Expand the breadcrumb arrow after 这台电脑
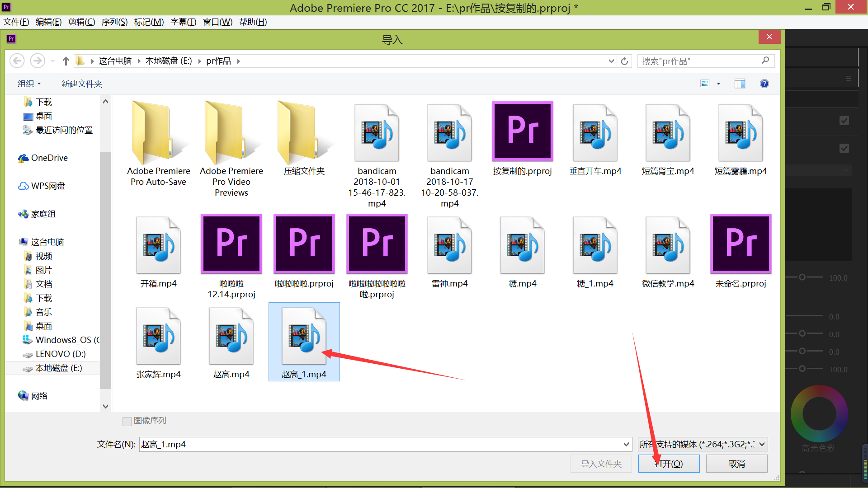868x488 pixels. [138, 61]
